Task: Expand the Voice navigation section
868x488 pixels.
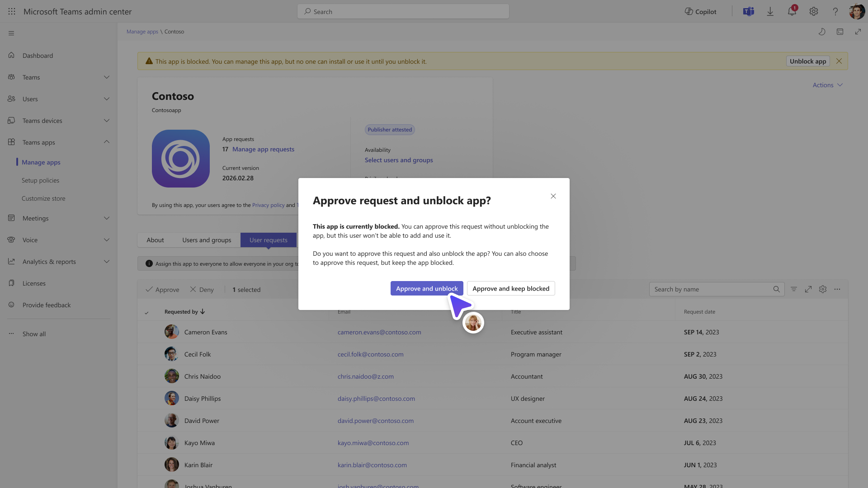Action: pyautogui.click(x=107, y=240)
